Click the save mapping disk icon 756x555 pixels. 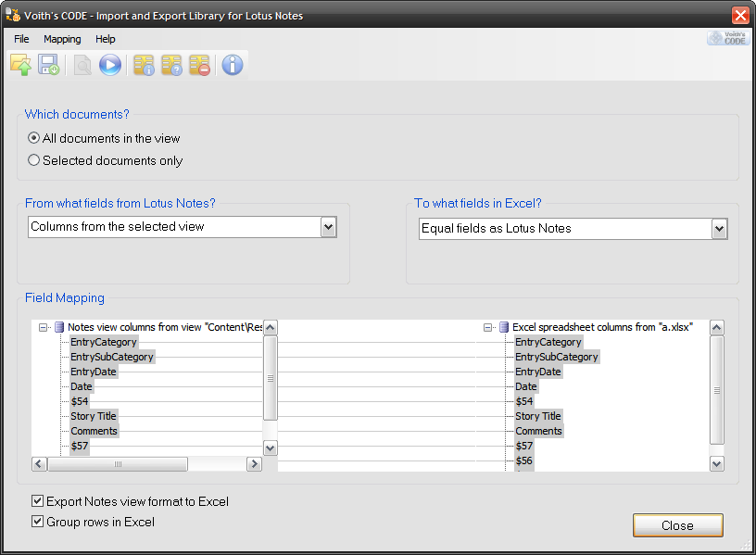(49, 65)
